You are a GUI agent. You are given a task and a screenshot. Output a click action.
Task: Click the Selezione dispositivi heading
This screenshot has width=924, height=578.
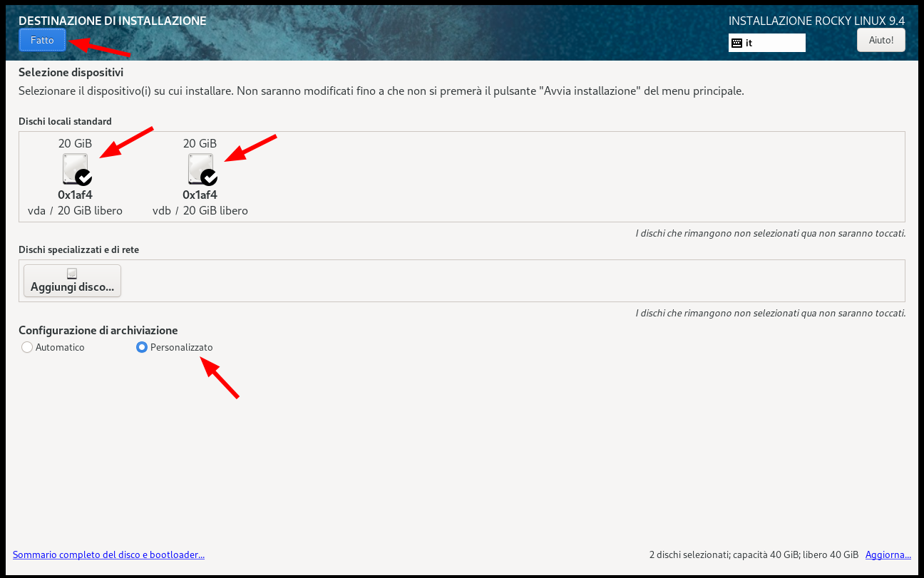(x=71, y=72)
